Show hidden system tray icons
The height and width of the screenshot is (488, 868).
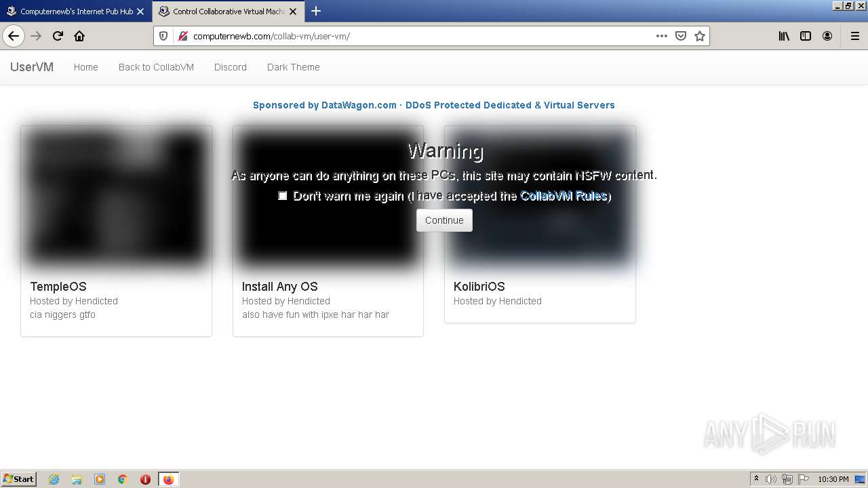point(756,479)
